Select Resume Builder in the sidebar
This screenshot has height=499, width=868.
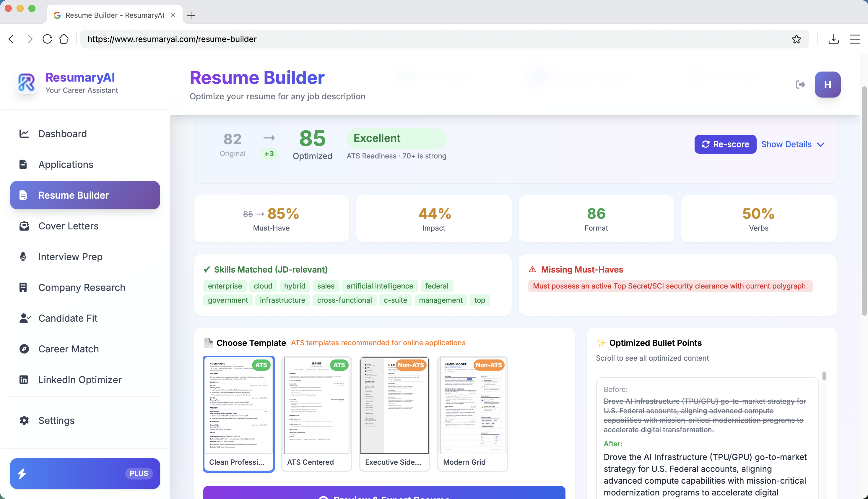(x=85, y=195)
